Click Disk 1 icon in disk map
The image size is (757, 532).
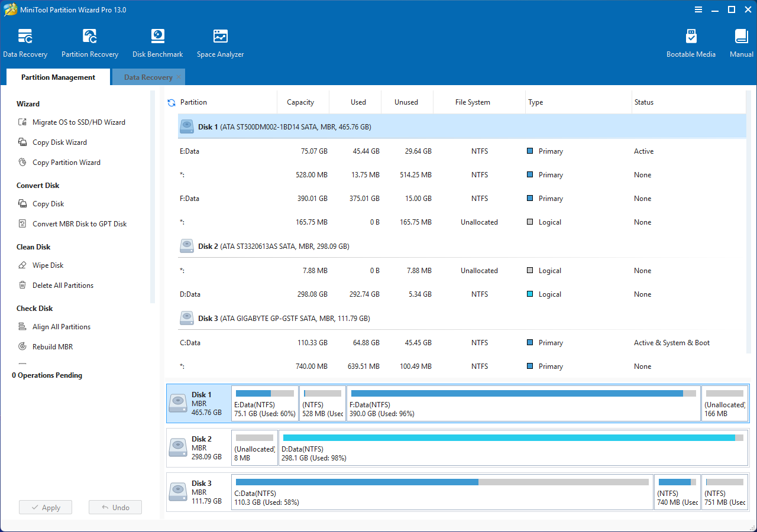click(x=178, y=403)
